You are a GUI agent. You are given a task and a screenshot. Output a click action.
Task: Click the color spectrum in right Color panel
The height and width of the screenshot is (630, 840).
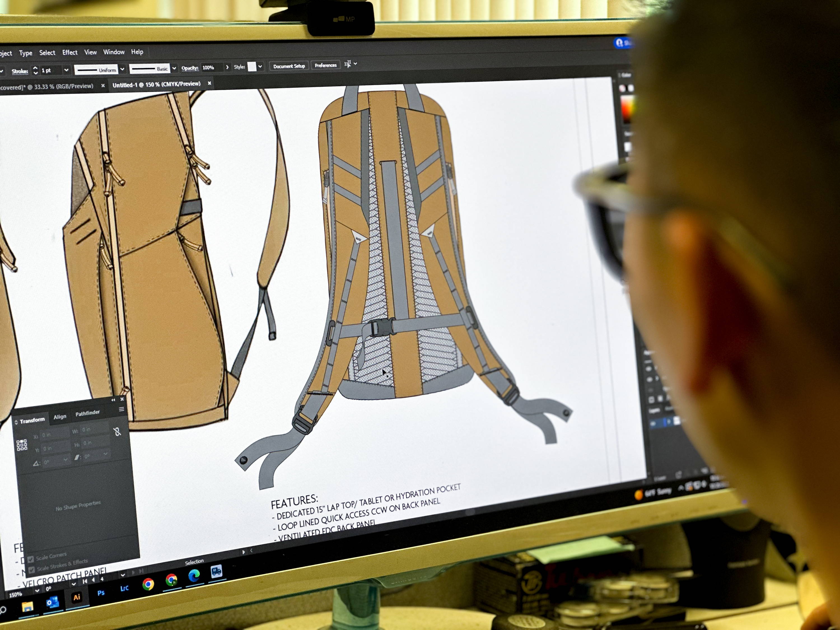pos(628,109)
